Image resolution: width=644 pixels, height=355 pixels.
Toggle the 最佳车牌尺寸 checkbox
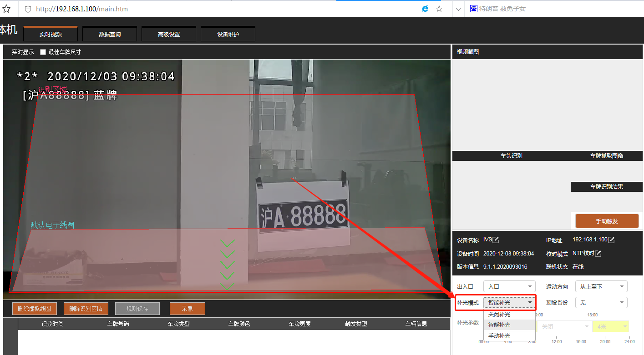tap(43, 52)
